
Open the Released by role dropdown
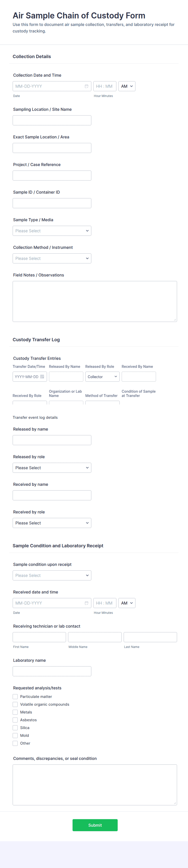(x=52, y=468)
